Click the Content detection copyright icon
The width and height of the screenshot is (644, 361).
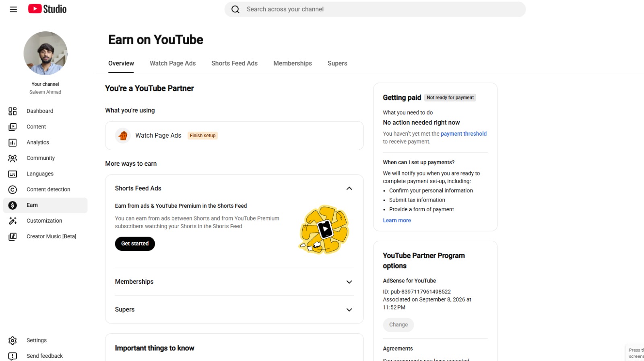[12, 190]
